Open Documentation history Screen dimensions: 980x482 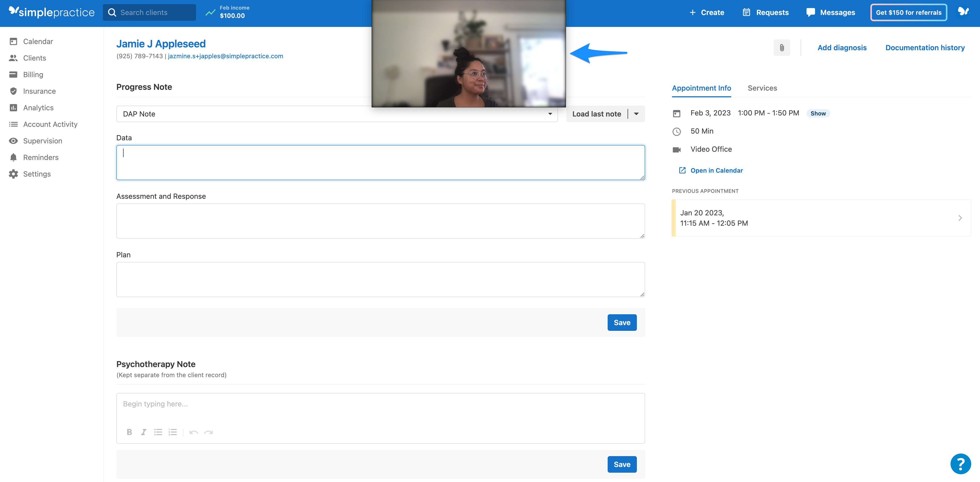925,48
